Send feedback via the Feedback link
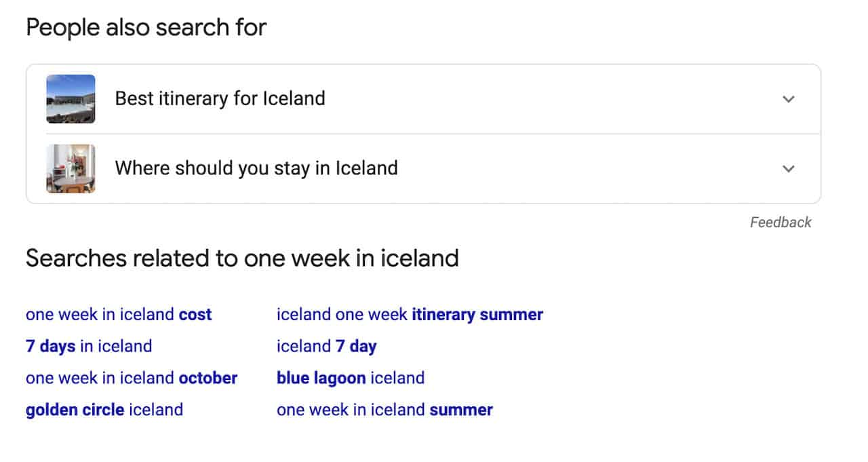The height and width of the screenshot is (462, 868). [x=781, y=223]
